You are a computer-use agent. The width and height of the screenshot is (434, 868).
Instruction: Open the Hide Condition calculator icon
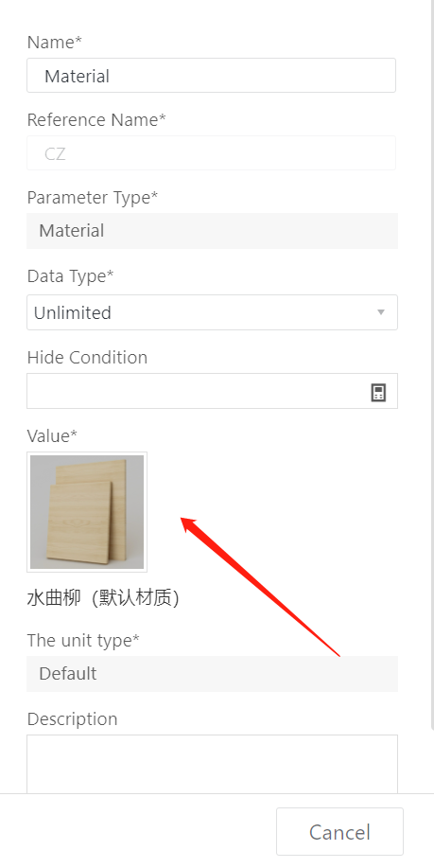(x=378, y=393)
